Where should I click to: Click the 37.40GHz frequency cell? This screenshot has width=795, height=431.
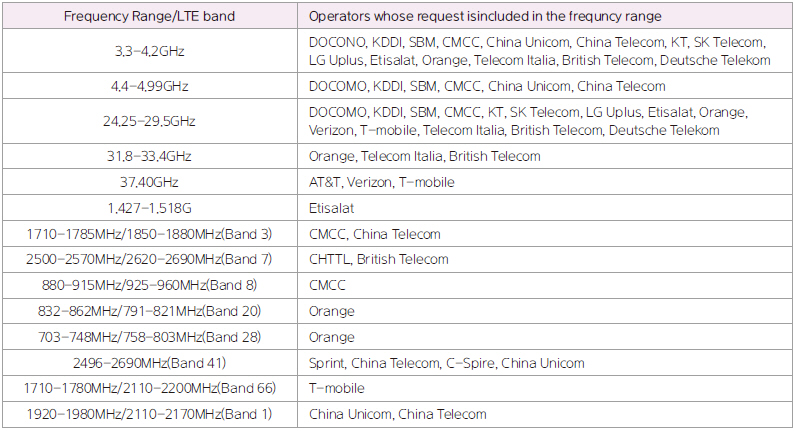pyautogui.click(x=150, y=182)
